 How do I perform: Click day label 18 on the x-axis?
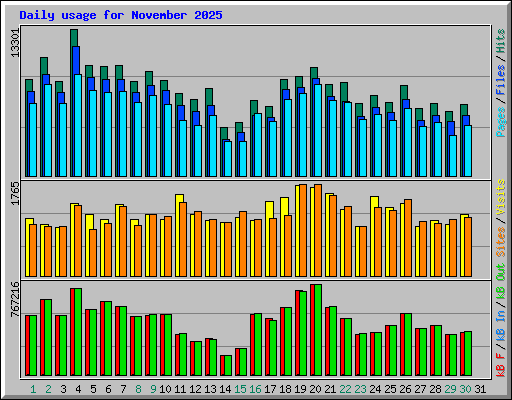click(x=285, y=389)
